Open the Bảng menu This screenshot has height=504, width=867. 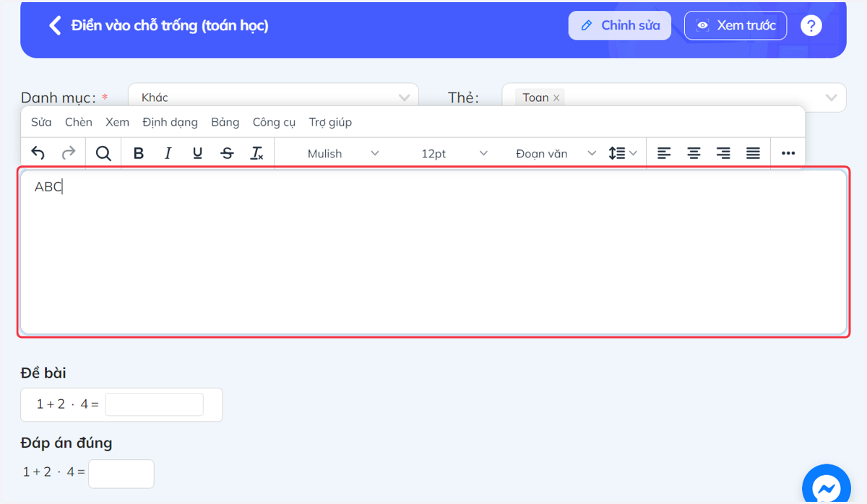point(225,122)
